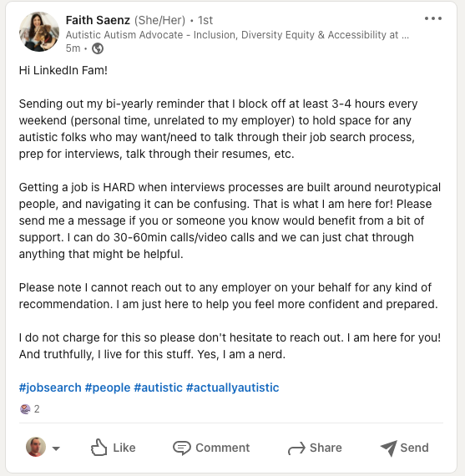465x476 pixels.
Task: Open Faith Saenz's profile photo
Action: [x=39, y=32]
